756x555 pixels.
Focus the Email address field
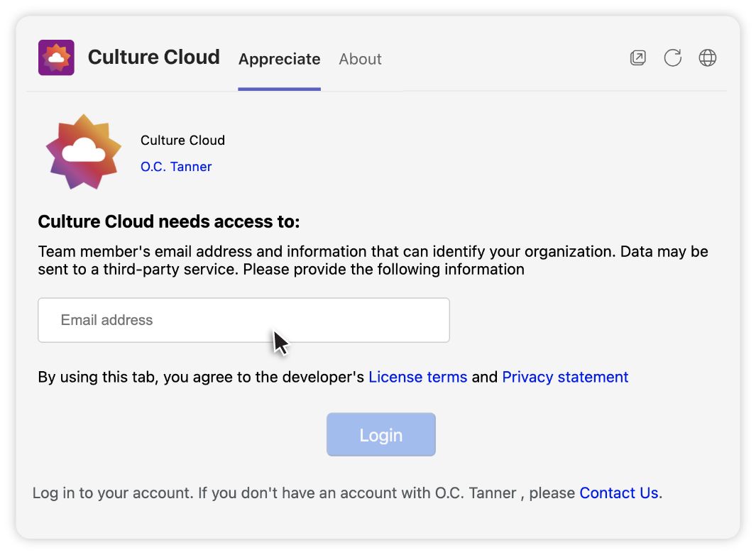244,320
